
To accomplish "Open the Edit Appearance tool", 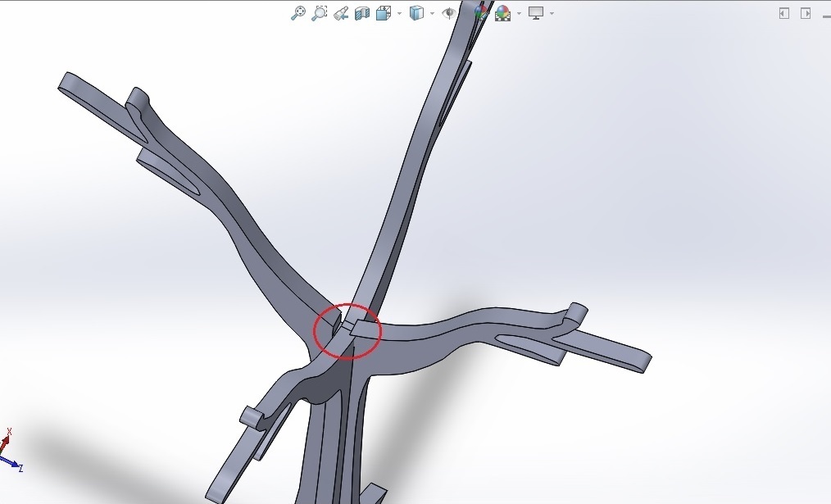I will pos(481,13).
